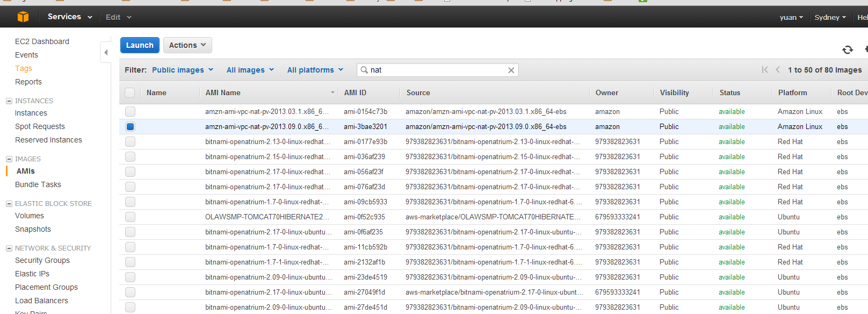This screenshot has height=314, width=868.
Task: Open Volumes page
Action: (30, 216)
